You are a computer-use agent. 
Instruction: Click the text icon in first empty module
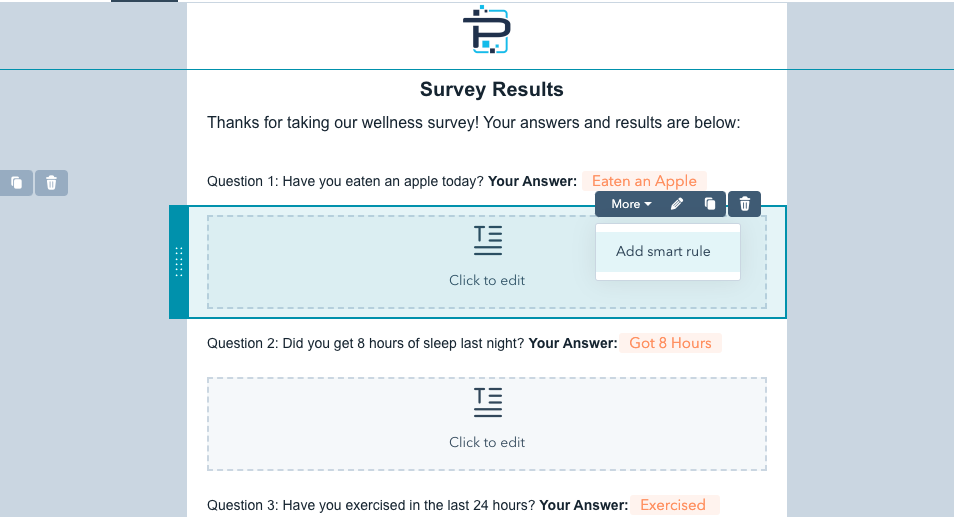(488, 240)
